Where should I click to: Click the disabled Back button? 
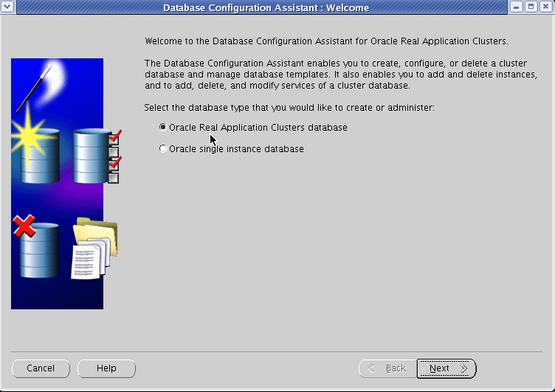click(388, 368)
